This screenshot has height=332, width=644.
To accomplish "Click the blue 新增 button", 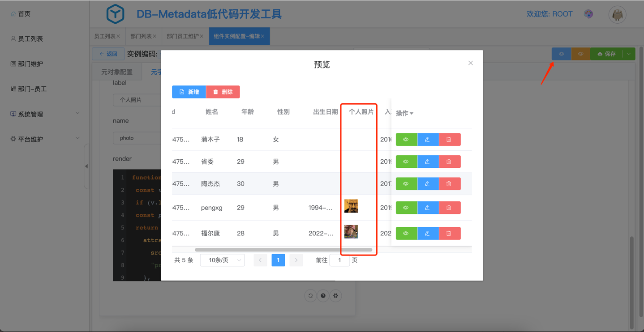I will [x=189, y=92].
